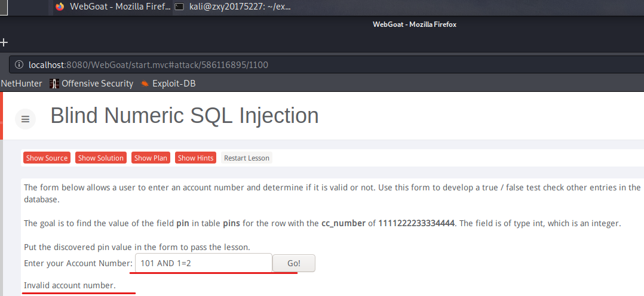Switch to the kali terminal taskbar entry

[232, 7]
